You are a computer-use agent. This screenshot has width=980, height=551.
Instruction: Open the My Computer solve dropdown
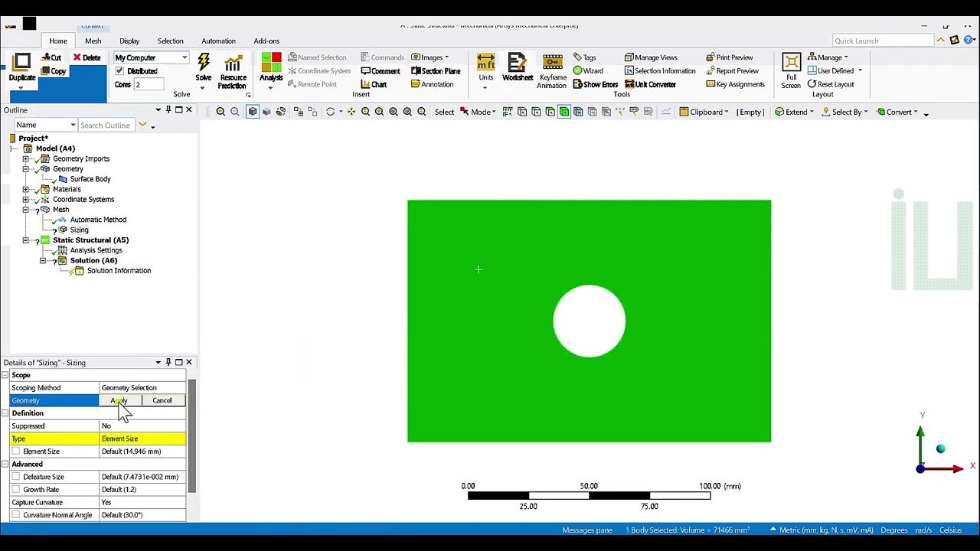tap(151, 58)
